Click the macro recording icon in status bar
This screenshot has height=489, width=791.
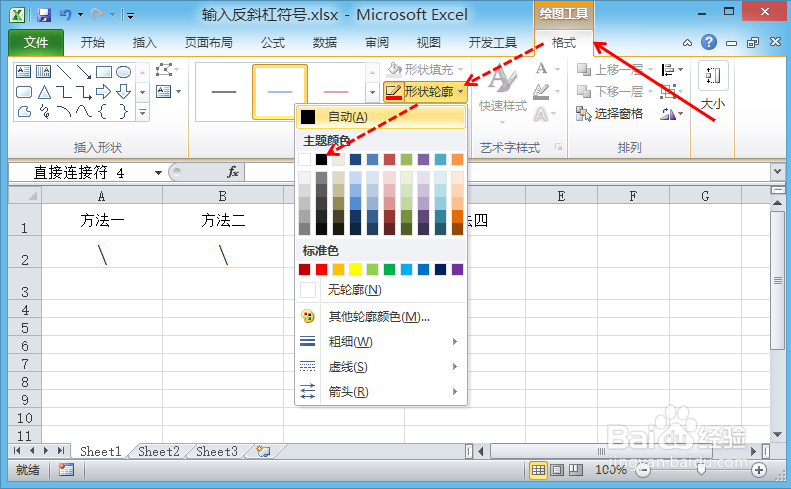coord(66,470)
